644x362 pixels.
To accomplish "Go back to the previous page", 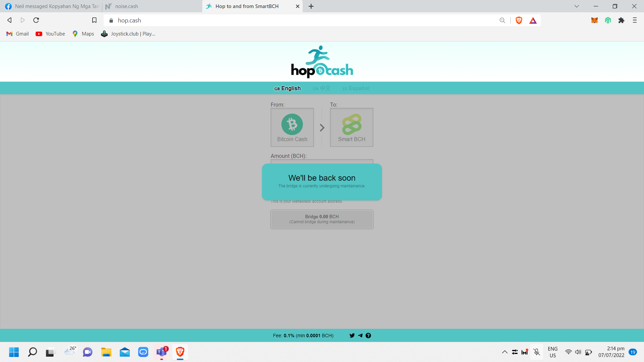I will 9,20.
